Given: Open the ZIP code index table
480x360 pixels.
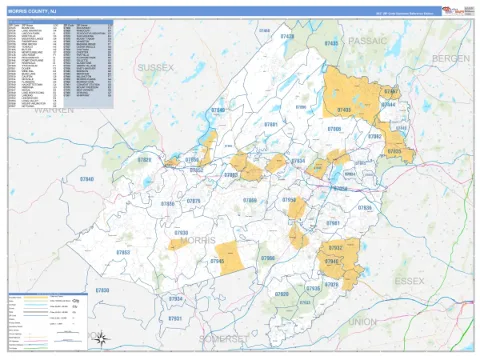Looking at the screenshot, I should pos(60,64).
